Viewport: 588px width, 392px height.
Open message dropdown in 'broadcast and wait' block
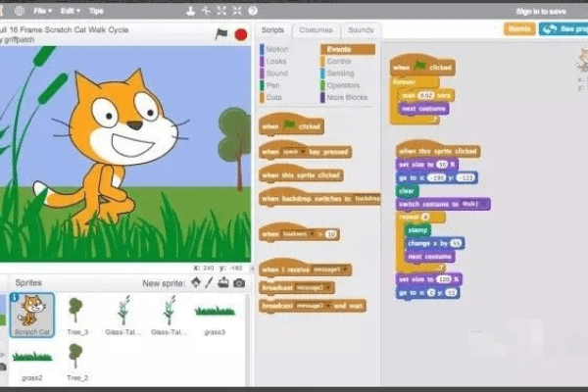[x=314, y=306]
